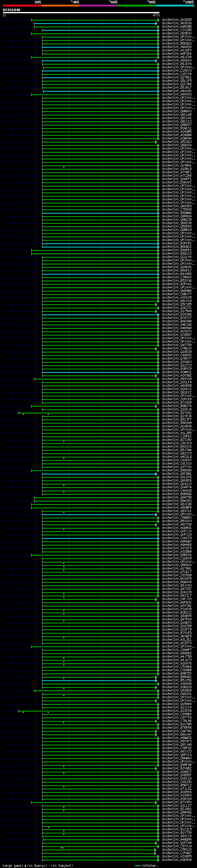Screen dimensions: 197x868
Task: Click the UniRef100_C1MZY3 label
Action: (177, 71)
